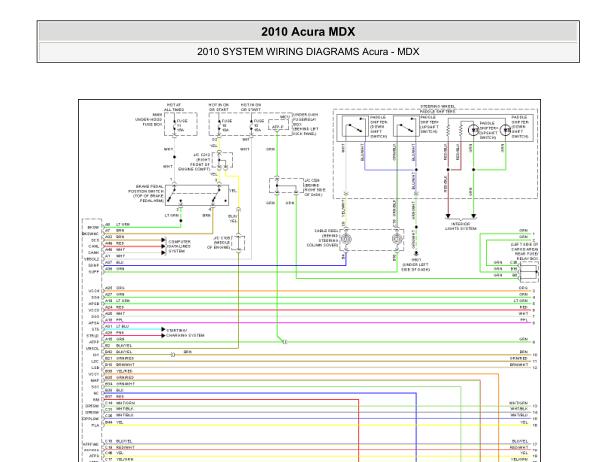Viewport: 601px width, 462px height.
Task: Click the downshift switch LED symbol
Action: 506,130
